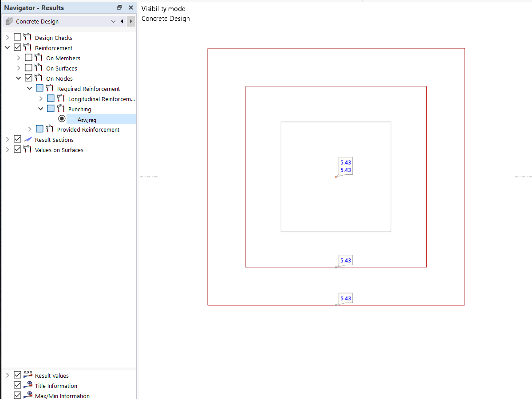The height and width of the screenshot is (399, 532).
Task: Click the forward navigation arrow beside Concrete Design
Action: point(130,21)
